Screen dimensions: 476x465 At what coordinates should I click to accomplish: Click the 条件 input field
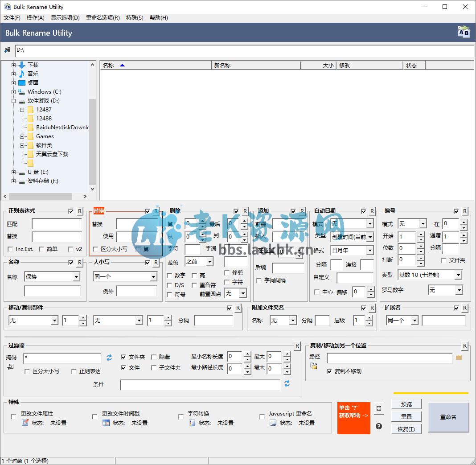click(200, 384)
